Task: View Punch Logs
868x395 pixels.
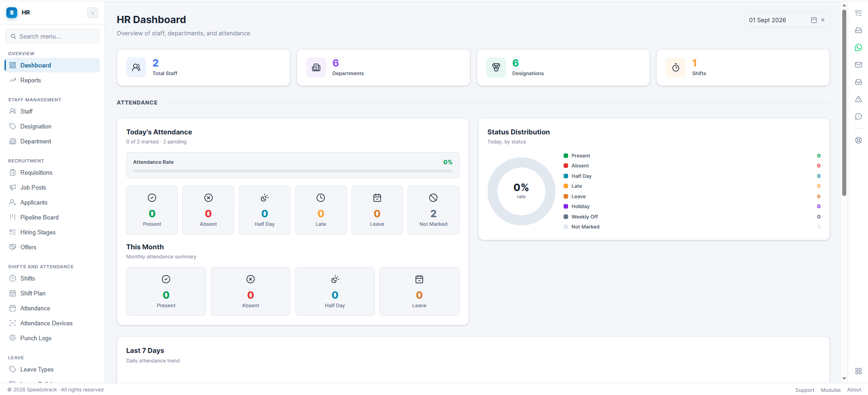Action: pos(52,338)
